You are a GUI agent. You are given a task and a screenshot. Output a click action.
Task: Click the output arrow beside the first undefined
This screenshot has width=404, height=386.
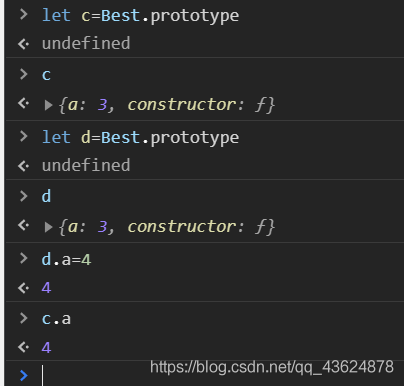click(24, 44)
